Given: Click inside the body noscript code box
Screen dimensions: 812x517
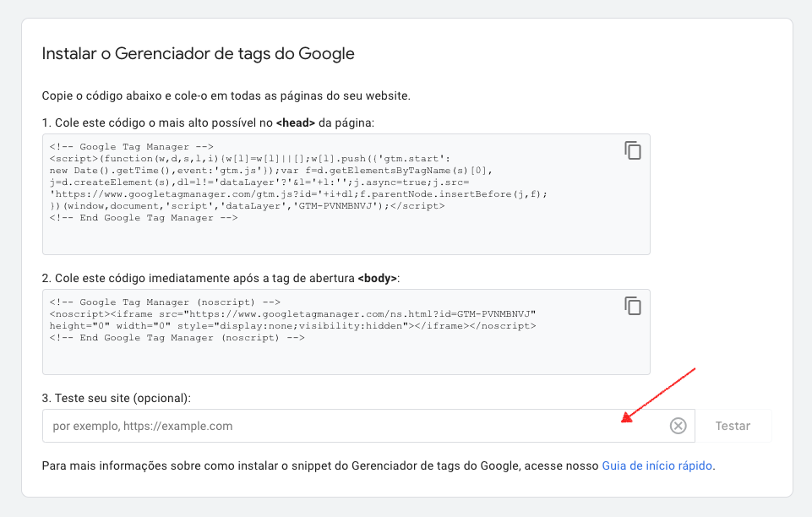Looking at the screenshot, I should coord(338,358).
